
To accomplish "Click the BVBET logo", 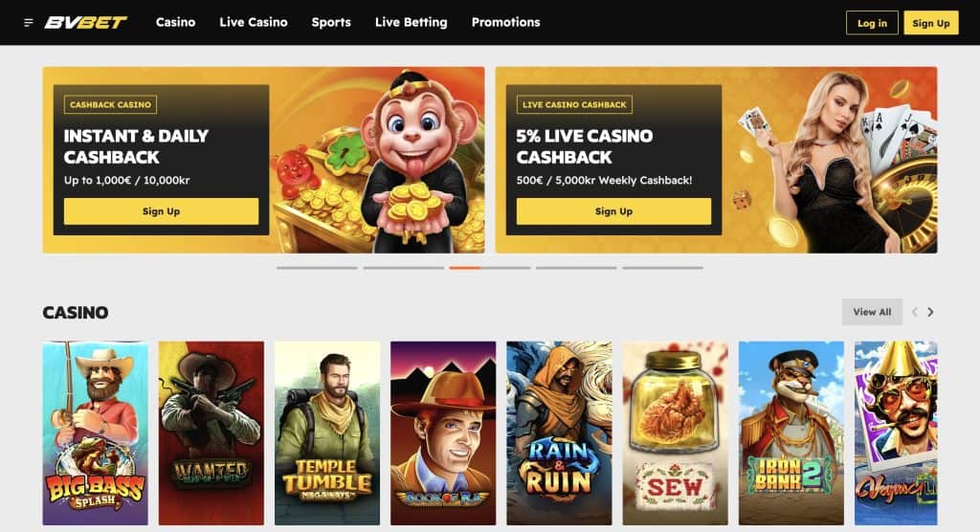I will click(x=85, y=23).
